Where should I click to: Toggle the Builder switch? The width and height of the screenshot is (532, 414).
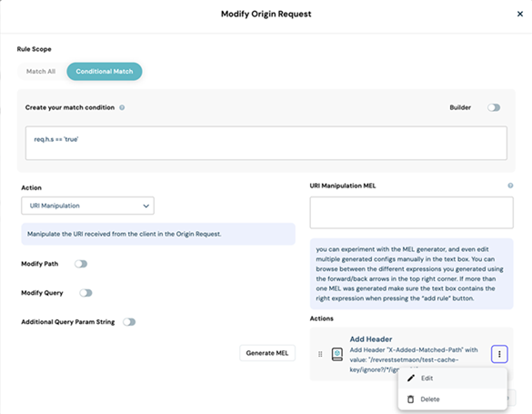click(494, 107)
